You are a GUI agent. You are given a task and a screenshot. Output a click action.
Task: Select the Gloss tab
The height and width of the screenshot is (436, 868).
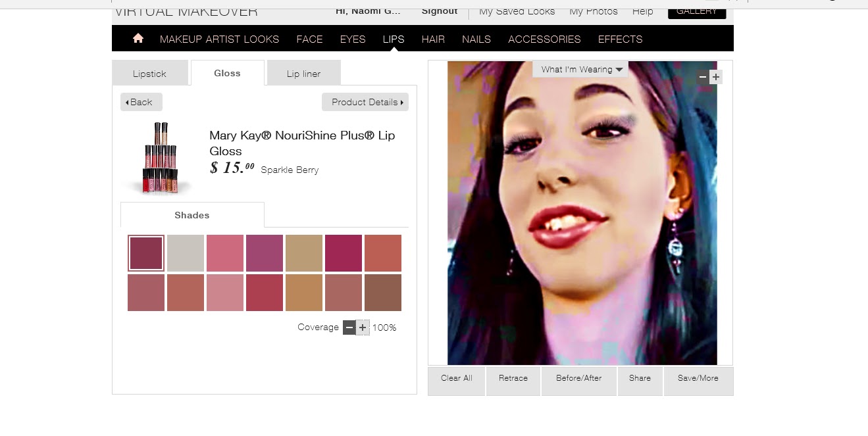228,73
